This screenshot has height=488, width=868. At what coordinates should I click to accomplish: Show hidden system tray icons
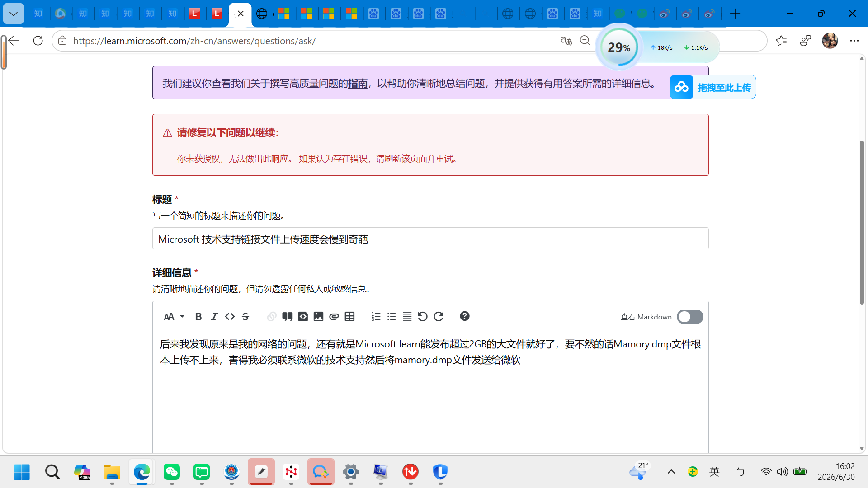coord(671,472)
